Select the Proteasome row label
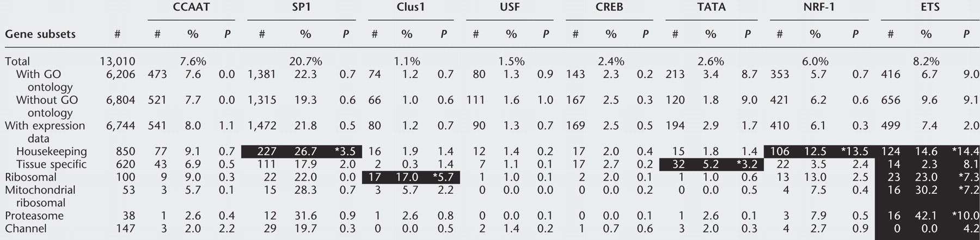This screenshot has width=980, height=240. [x=34, y=216]
